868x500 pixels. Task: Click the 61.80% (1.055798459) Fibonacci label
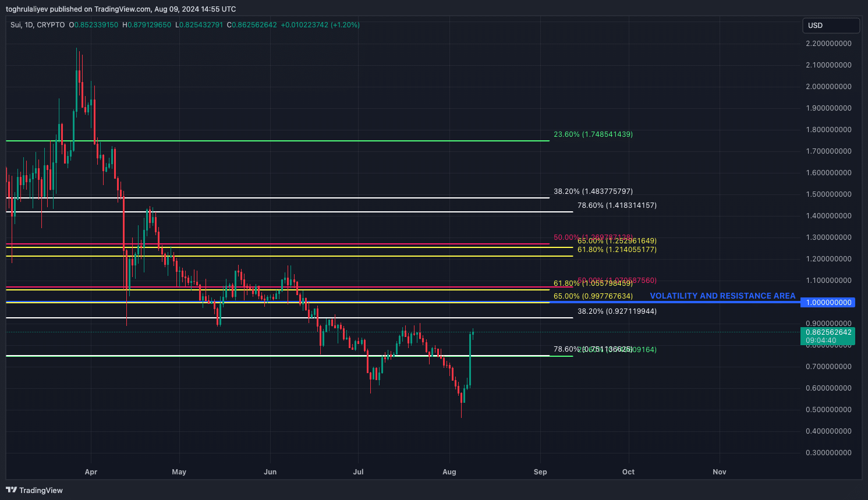click(x=593, y=283)
